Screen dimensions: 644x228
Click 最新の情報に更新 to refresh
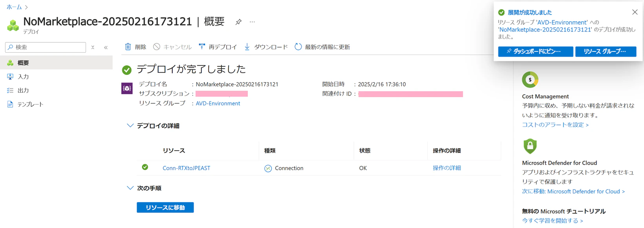(x=322, y=47)
